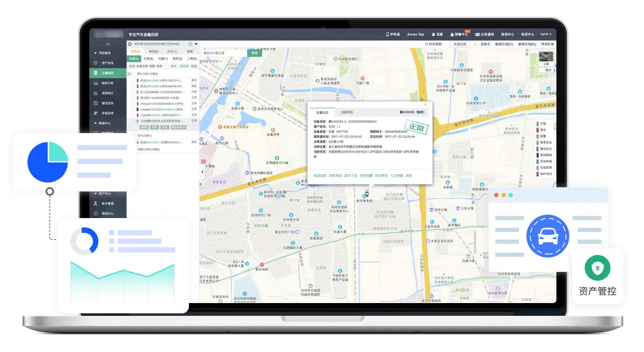Click the car marker on the map
The image size is (644, 352).
click(x=366, y=193)
